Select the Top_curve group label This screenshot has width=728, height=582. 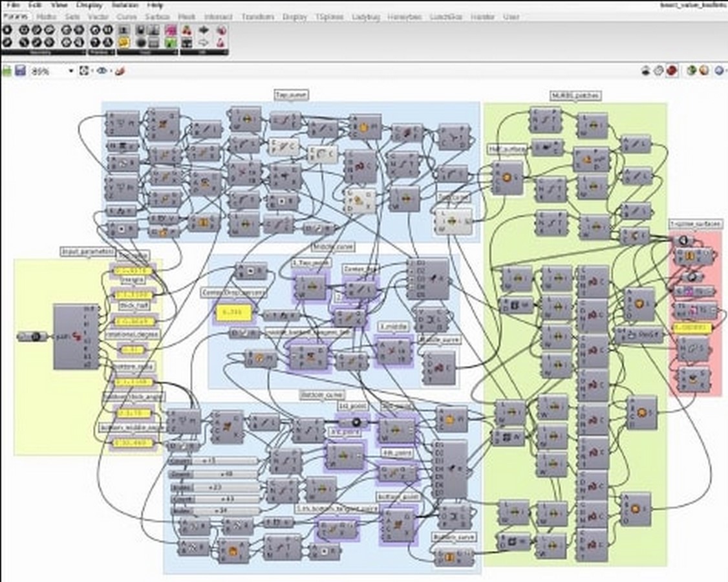pos(292,95)
